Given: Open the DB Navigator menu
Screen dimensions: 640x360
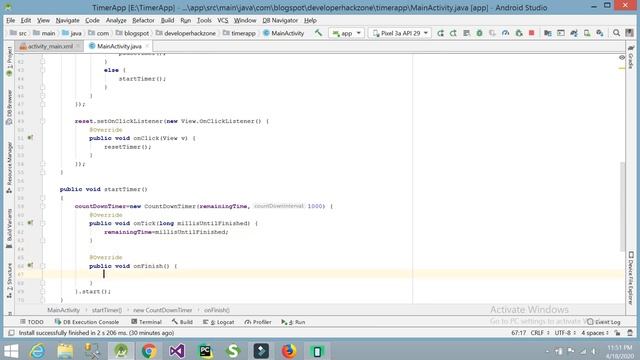Looking at the screenshot, I should (x=280, y=20).
